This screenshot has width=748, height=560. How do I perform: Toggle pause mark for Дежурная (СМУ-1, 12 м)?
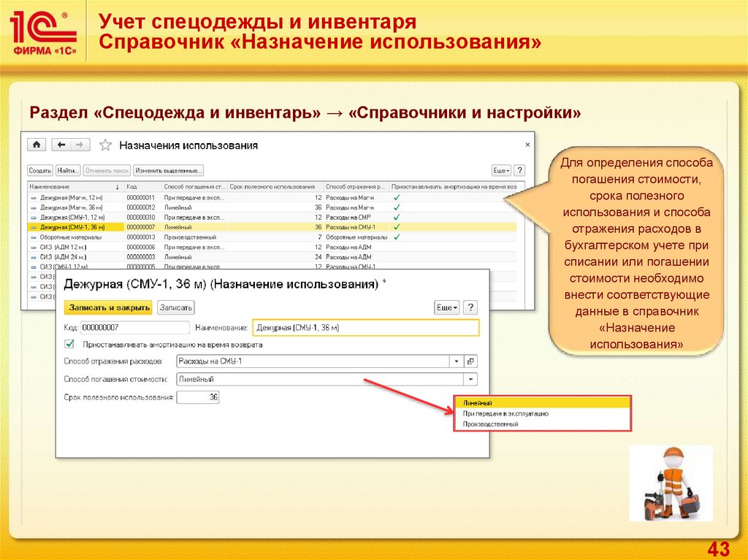(397, 218)
